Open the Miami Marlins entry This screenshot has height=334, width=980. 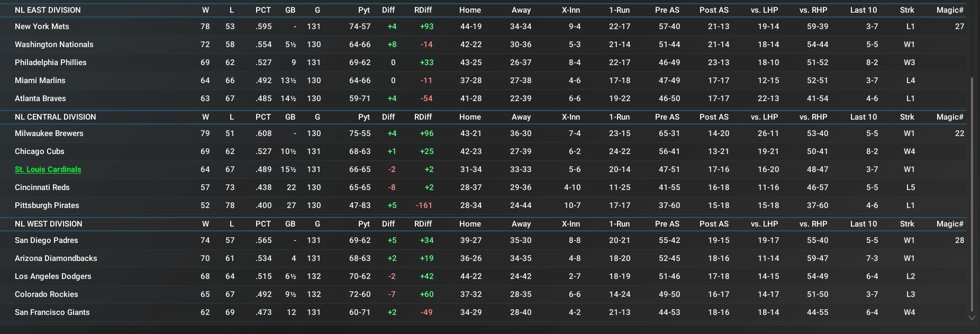coord(40,80)
